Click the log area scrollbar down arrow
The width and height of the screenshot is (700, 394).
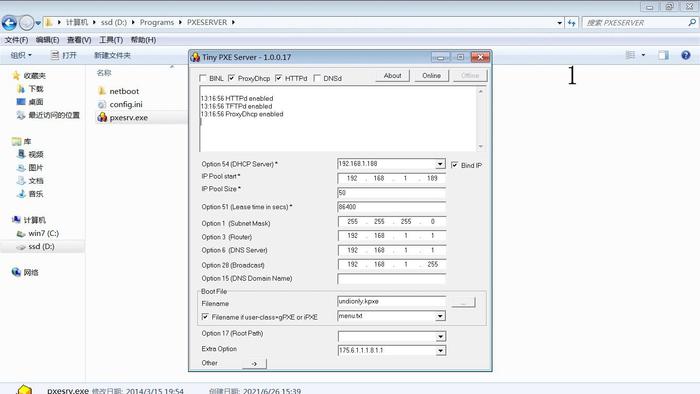point(480,146)
